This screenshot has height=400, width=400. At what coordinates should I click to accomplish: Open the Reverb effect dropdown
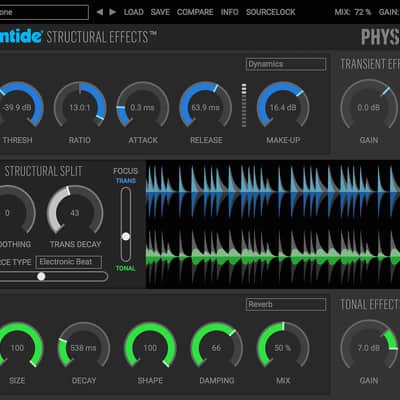(x=286, y=304)
